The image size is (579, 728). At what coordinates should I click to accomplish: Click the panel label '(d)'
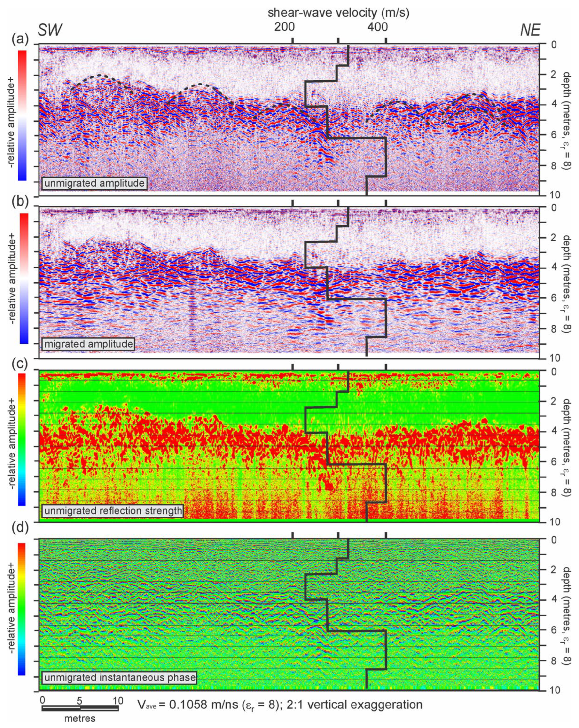(x=20, y=527)
